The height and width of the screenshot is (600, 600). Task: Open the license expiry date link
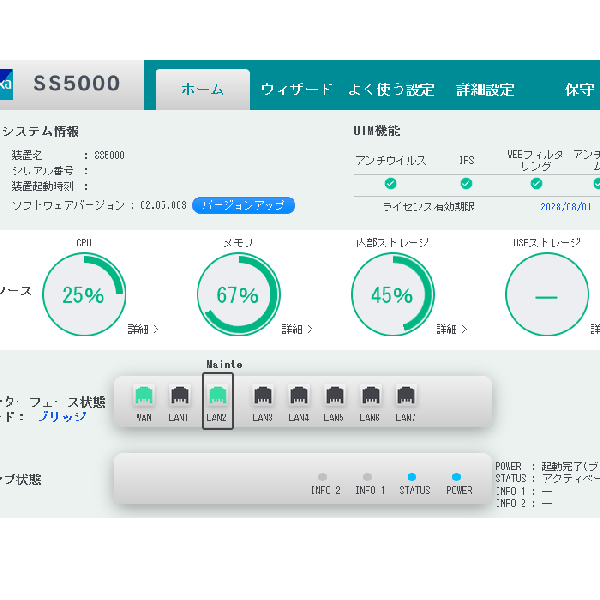tap(566, 207)
